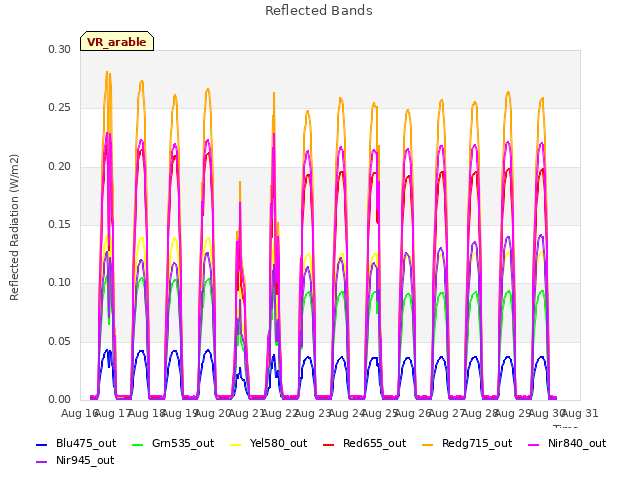This screenshot has height=480, width=640.
Task: Click the VR_arable label box
Action: pyautogui.click(x=117, y=41)
